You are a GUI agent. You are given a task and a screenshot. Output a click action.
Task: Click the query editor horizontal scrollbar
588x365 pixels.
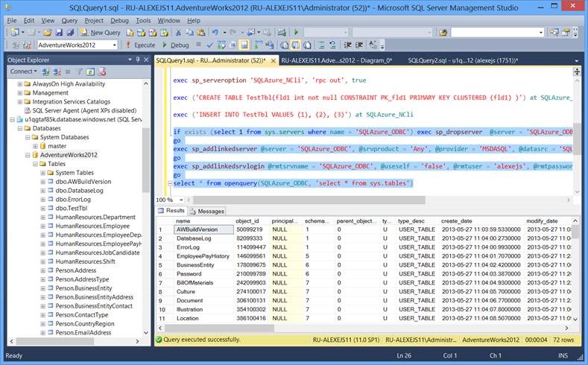pos(309,200)
